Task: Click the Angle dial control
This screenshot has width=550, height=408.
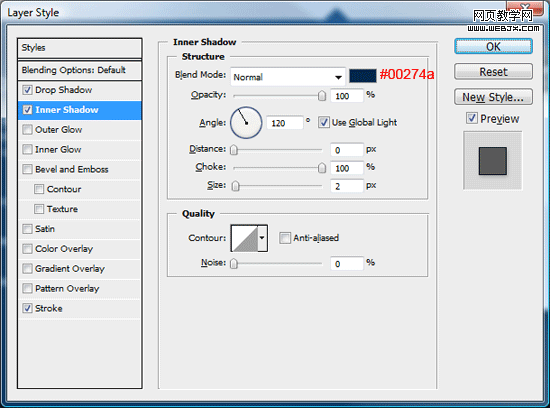Action: (246, 122)
